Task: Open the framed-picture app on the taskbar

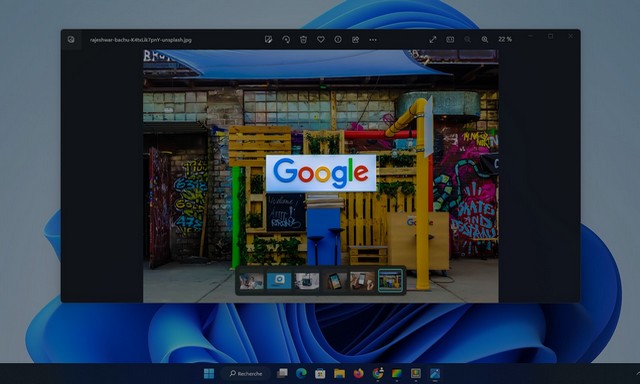Action: (416, 373)
